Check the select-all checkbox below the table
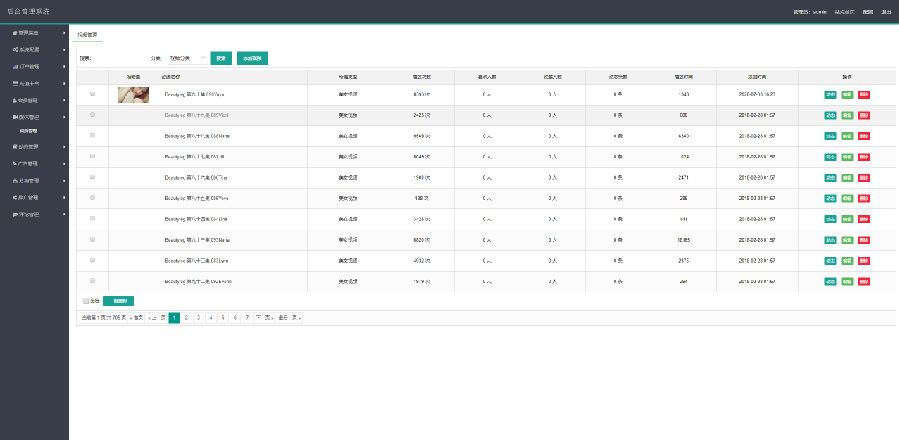899x440 pixels. pyautogui.click(x=86, y=301)
